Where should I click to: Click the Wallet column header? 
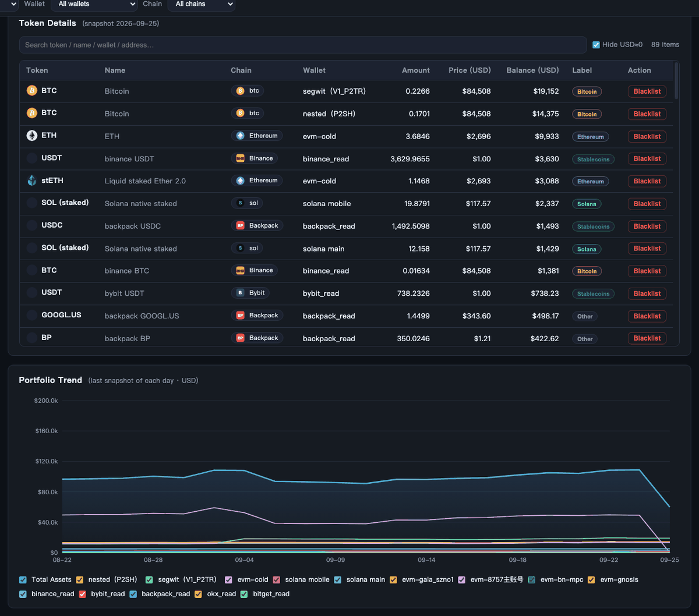[314, 70]
